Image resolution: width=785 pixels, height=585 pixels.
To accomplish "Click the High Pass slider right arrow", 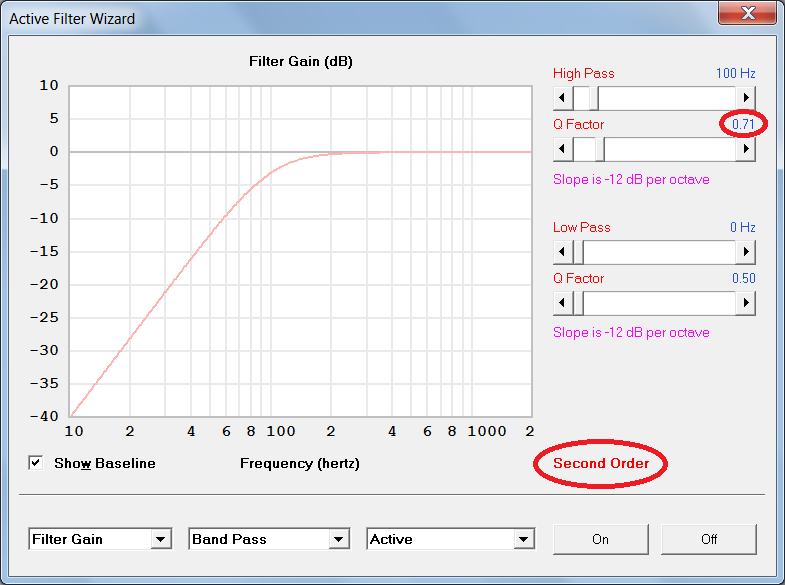I will pos(745,98).
